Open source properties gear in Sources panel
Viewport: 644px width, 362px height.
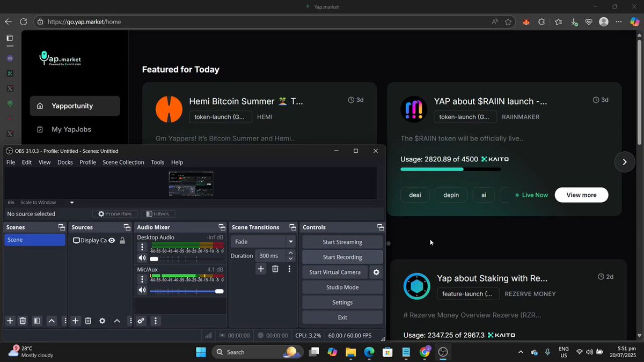[x=102, y=321]
